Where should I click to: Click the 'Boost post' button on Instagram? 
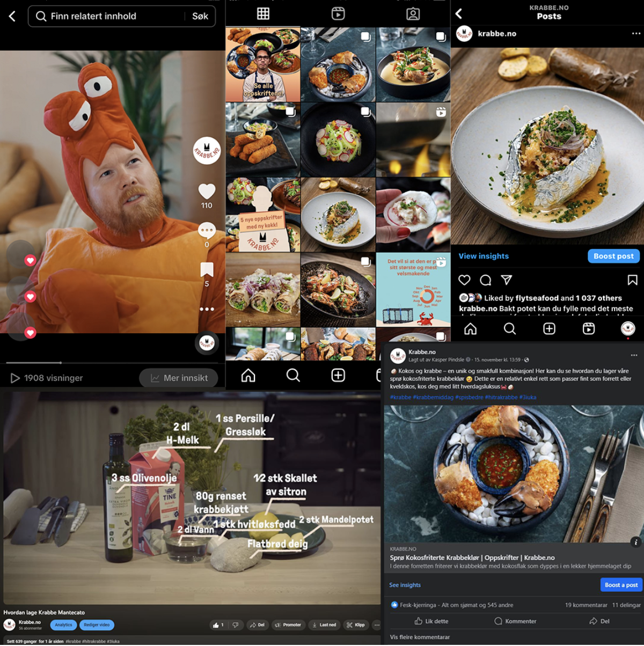coord(613,256)
